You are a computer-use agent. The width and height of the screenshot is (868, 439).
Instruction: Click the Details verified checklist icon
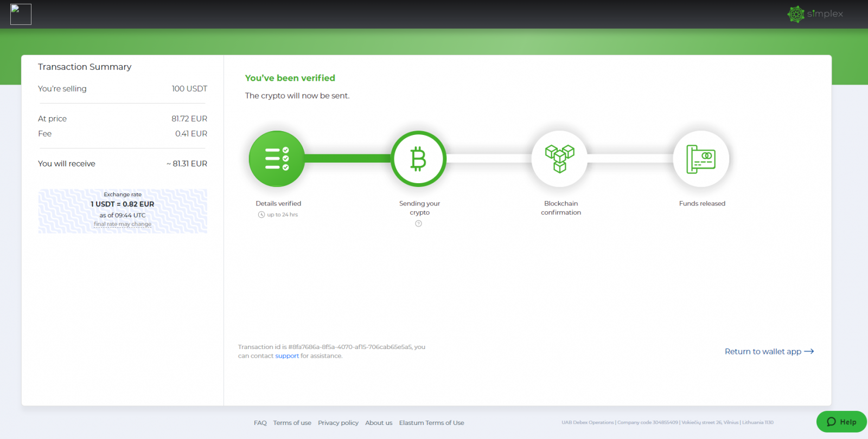pyautogui.click(x=277, y=159)
